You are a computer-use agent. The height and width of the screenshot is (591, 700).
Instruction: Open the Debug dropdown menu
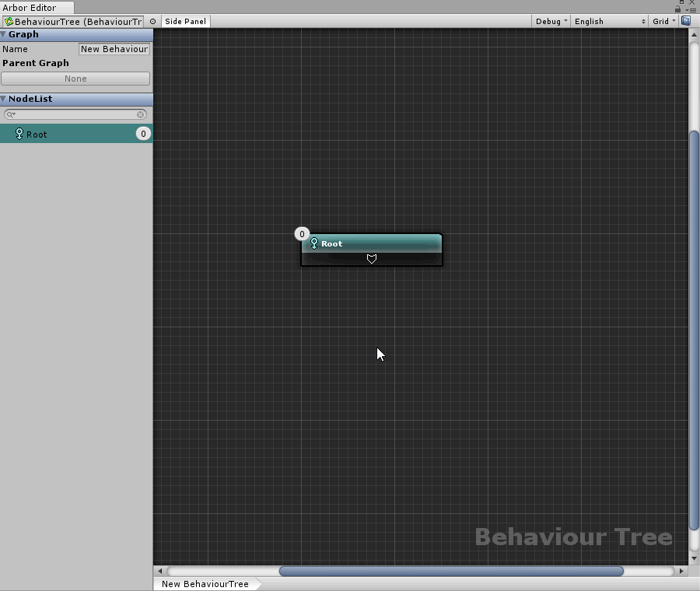pos(551,22)
